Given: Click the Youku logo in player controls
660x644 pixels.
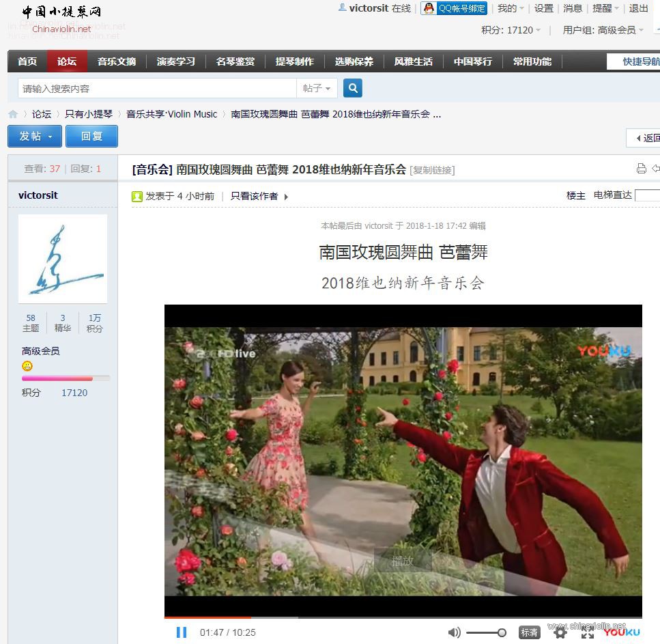Looking at the screenshot, I should (622, 632).
